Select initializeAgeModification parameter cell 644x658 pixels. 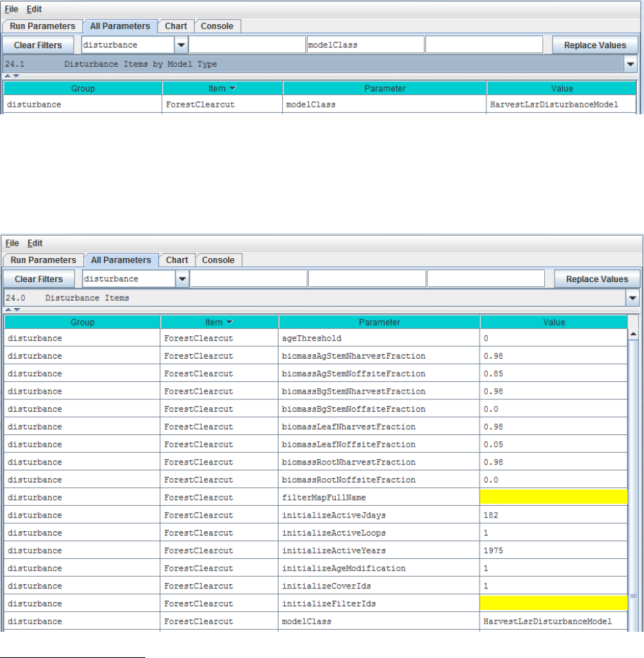(x=379, y=569)
